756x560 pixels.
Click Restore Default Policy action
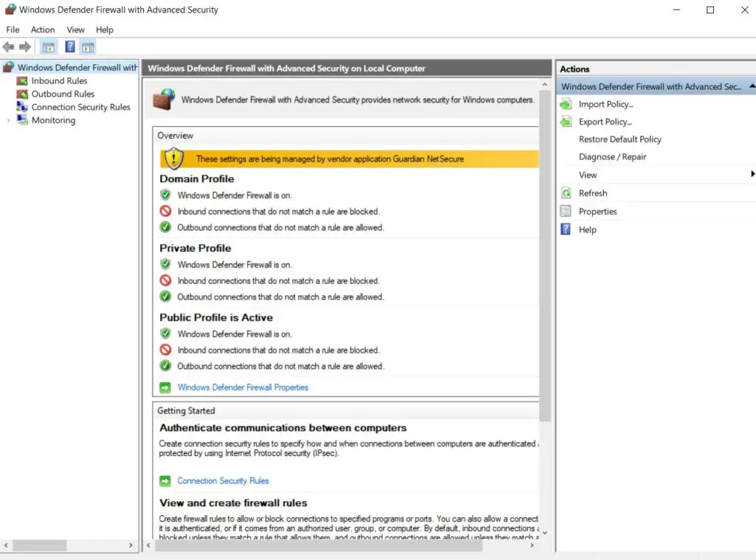[x=620, y=139]
